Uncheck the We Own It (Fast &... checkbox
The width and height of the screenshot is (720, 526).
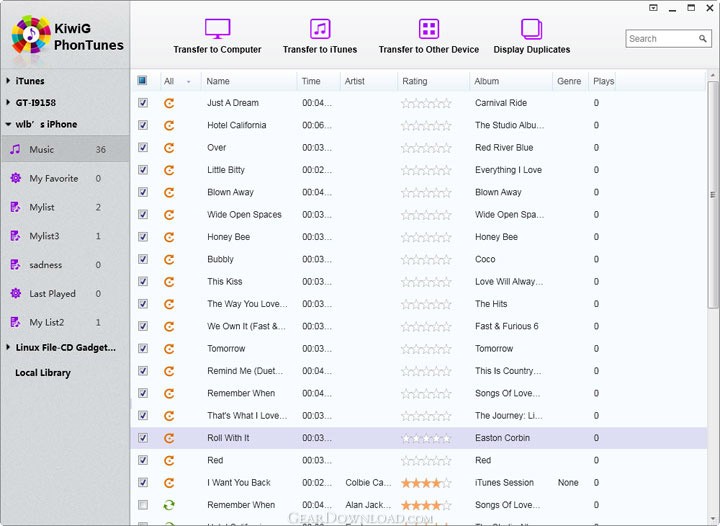[x=143, y=326]
